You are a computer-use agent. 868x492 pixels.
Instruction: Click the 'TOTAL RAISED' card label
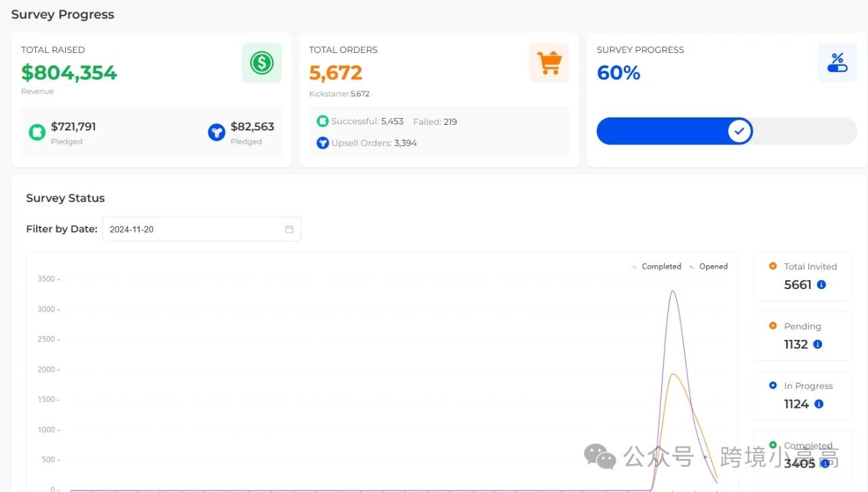53,50
